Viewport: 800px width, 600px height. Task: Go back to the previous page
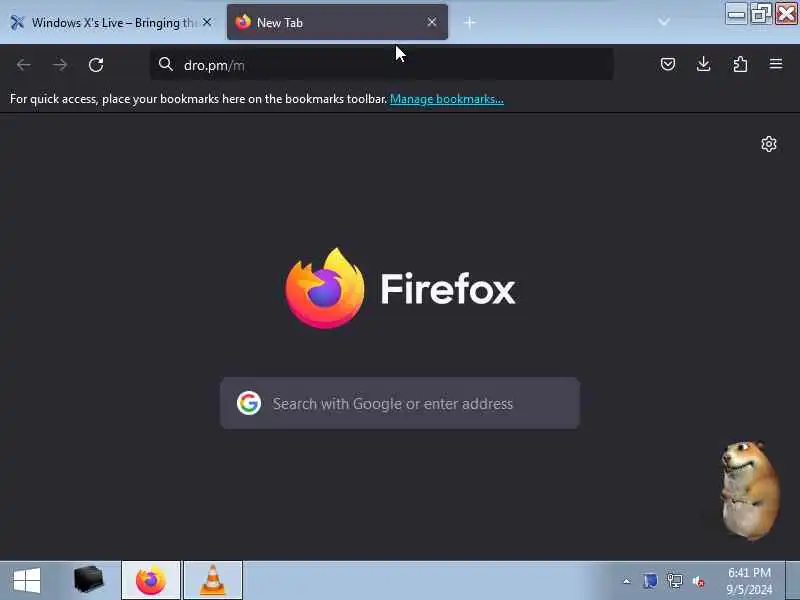[23, 65]
